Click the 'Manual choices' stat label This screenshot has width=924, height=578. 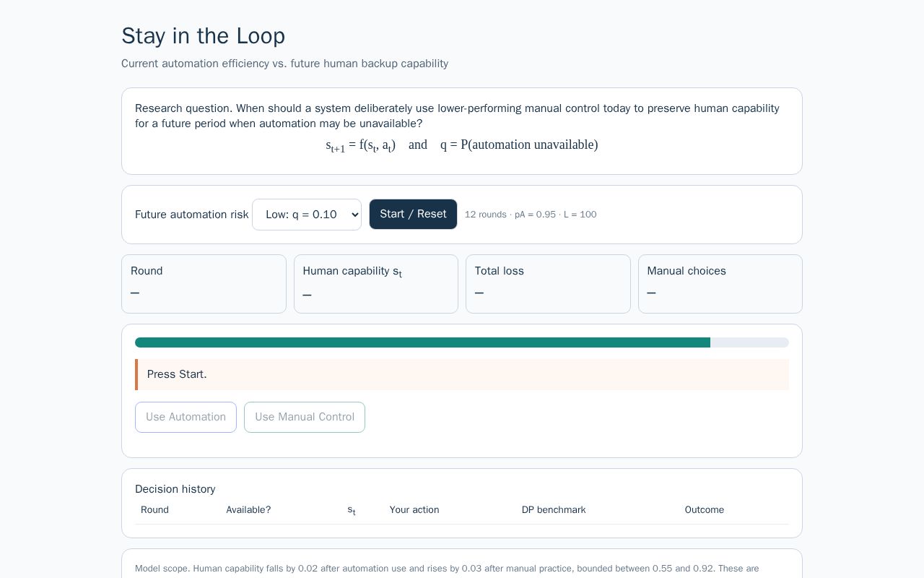(687, 271)
